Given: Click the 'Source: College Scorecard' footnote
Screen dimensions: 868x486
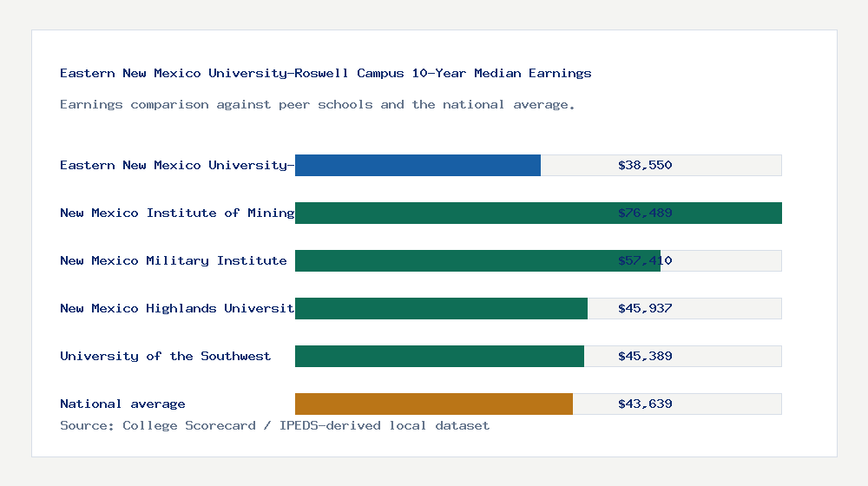Looking at the screenshot, I should click(274, 425).
